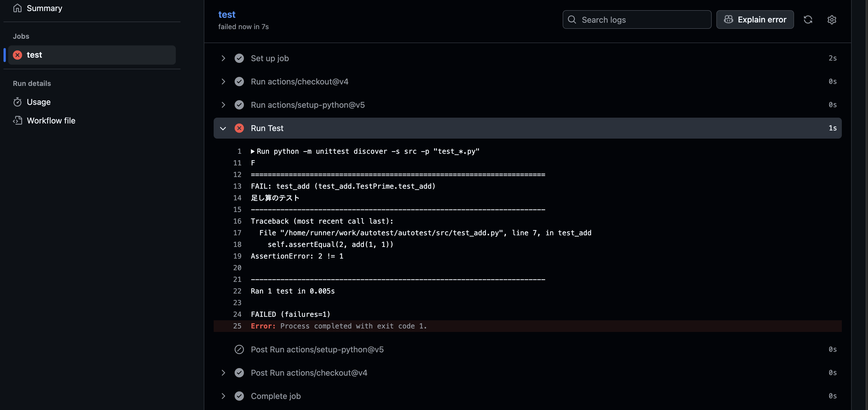
Task: Click the refresh logs icon
Action: [x=808, y=20]
